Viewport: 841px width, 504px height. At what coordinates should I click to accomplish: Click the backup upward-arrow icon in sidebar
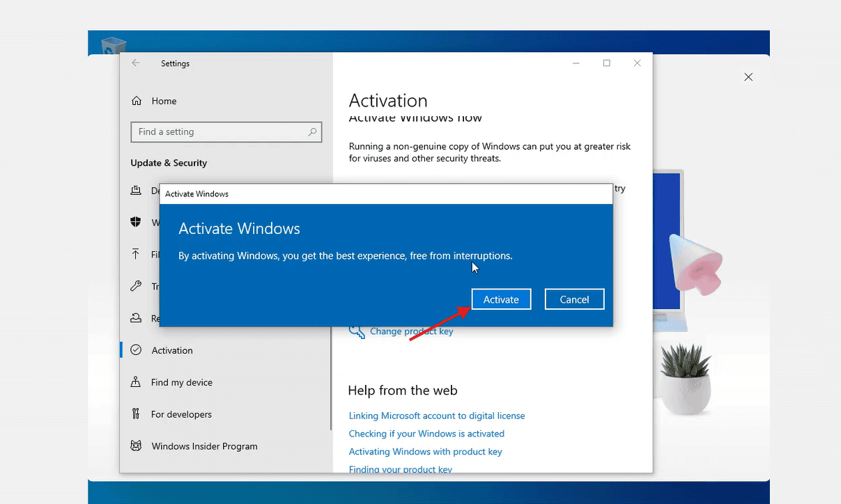pyautogui.click(x=136, y=254)
